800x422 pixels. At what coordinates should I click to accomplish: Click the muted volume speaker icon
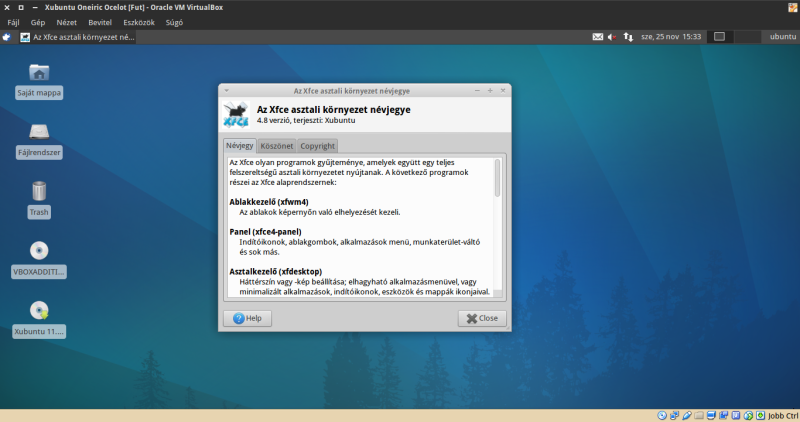pyautogui.click(x=612, y=37)
